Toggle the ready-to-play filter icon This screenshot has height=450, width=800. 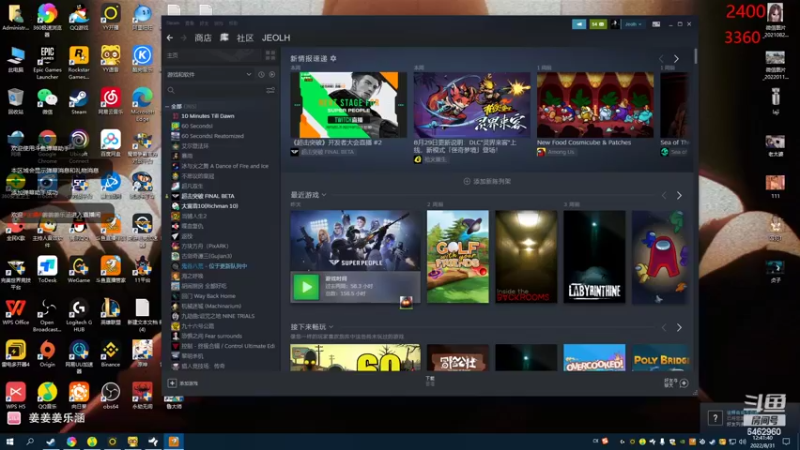[x=272, y=74]
